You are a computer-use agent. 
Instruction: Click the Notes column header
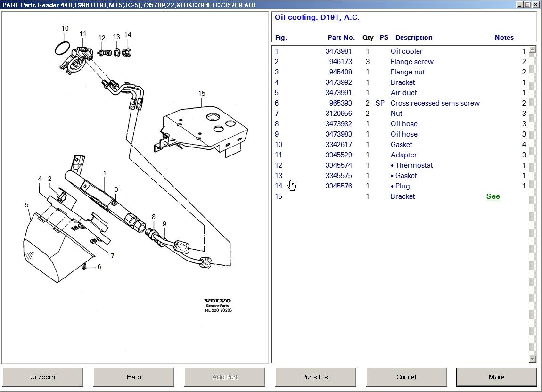pos(504,37)
